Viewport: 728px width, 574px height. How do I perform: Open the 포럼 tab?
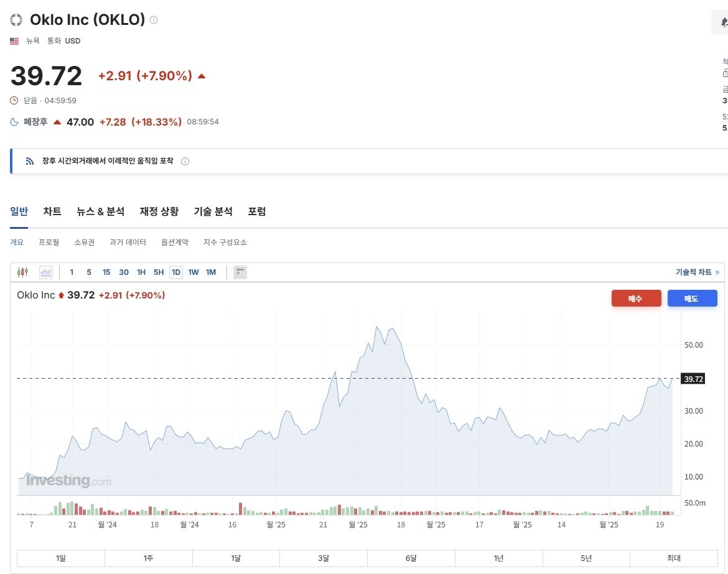point(257,211)
